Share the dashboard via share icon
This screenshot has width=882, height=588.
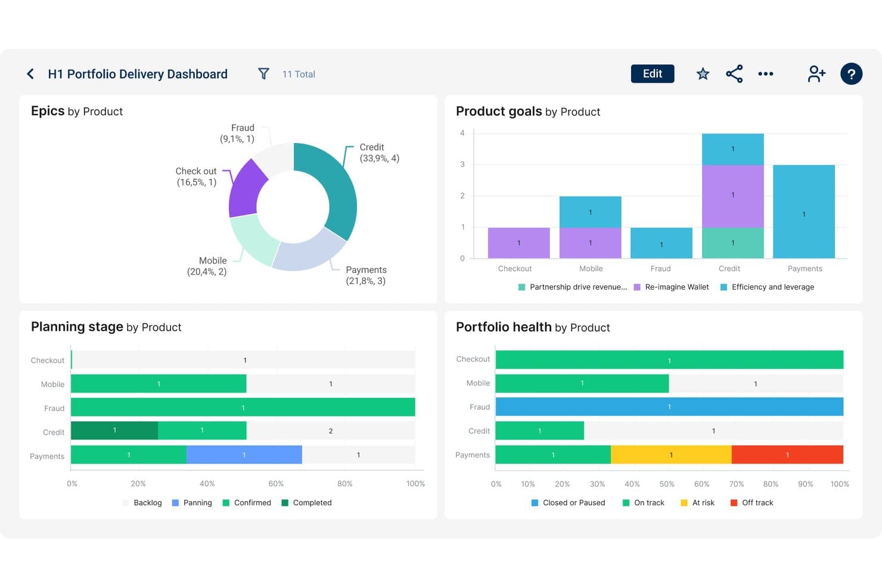click(734, 74)
